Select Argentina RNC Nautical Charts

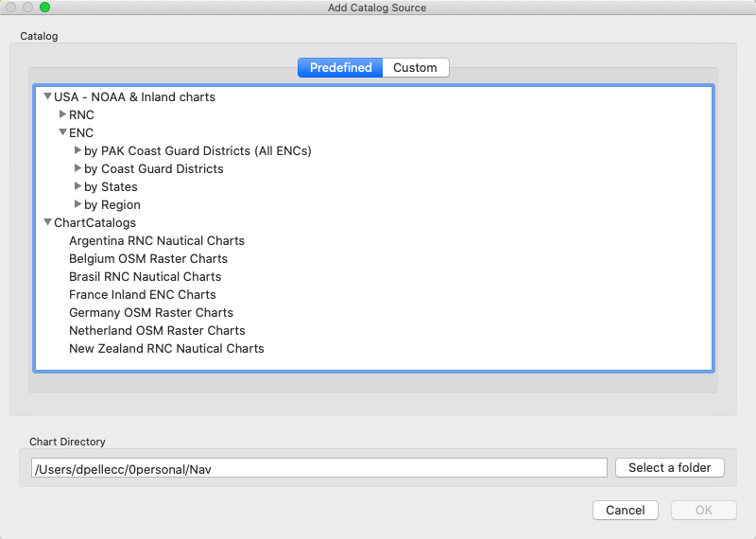pyautogui.click(x=157, y=241)
